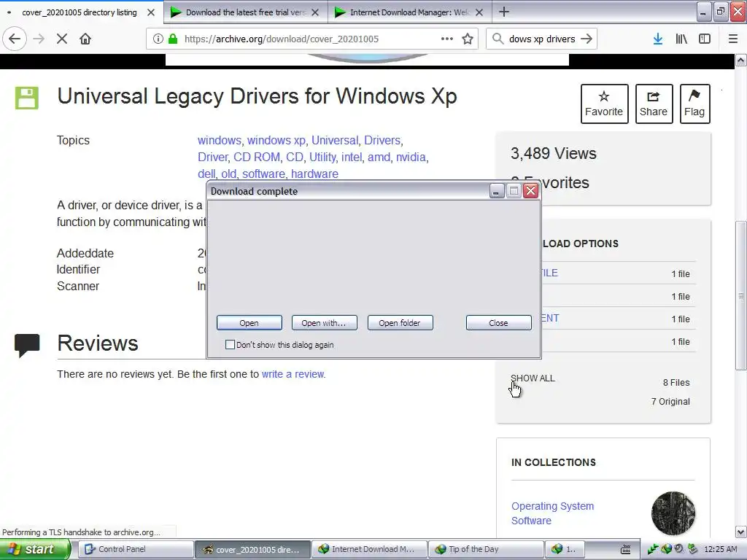This screenshot has height=560, width=747.
Task: Click the '3,489 Views' text
Action: 554,153
